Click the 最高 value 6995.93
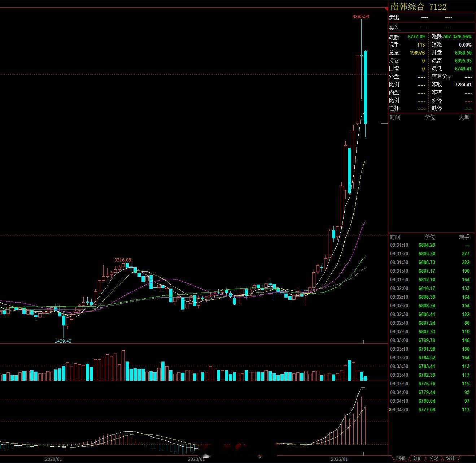This screenshot has width=476, height=463. tap(463, 61)
